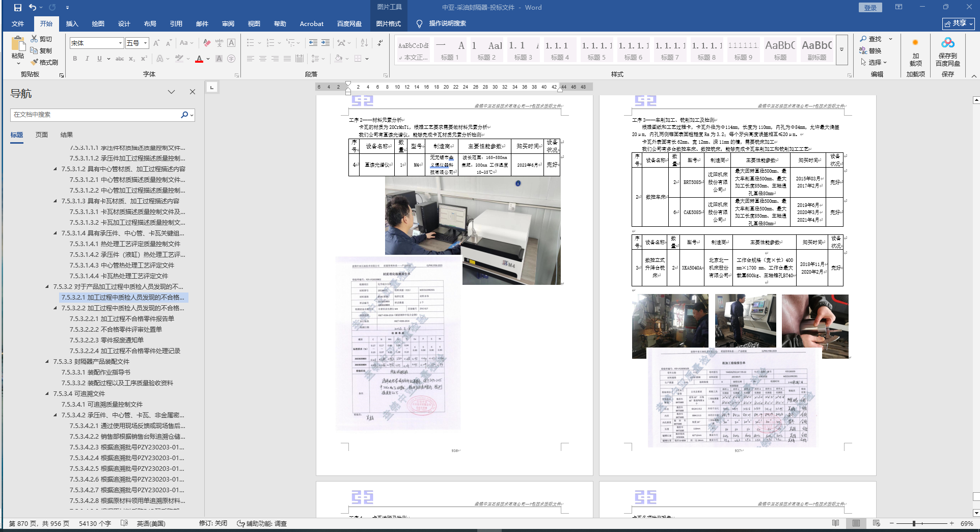Toggle bold formatting

coord(75,59)
